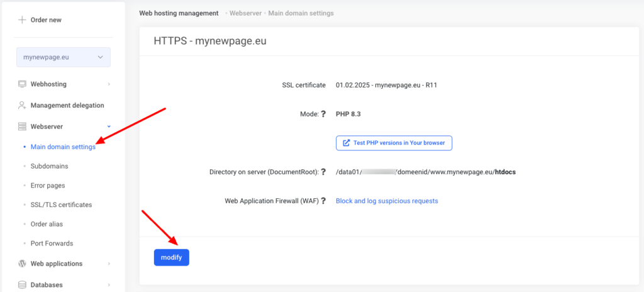
Task: Open the mynewpage.eu domain dropdown
Action: [x=64, y=57]
